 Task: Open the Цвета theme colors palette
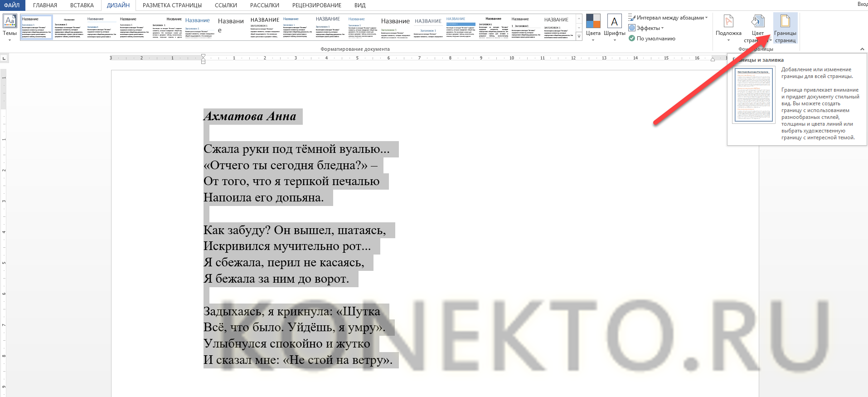[x=593, y=27]
